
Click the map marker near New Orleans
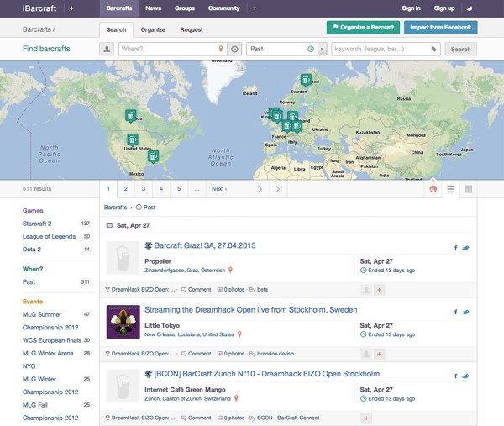[x=154, y=157]
